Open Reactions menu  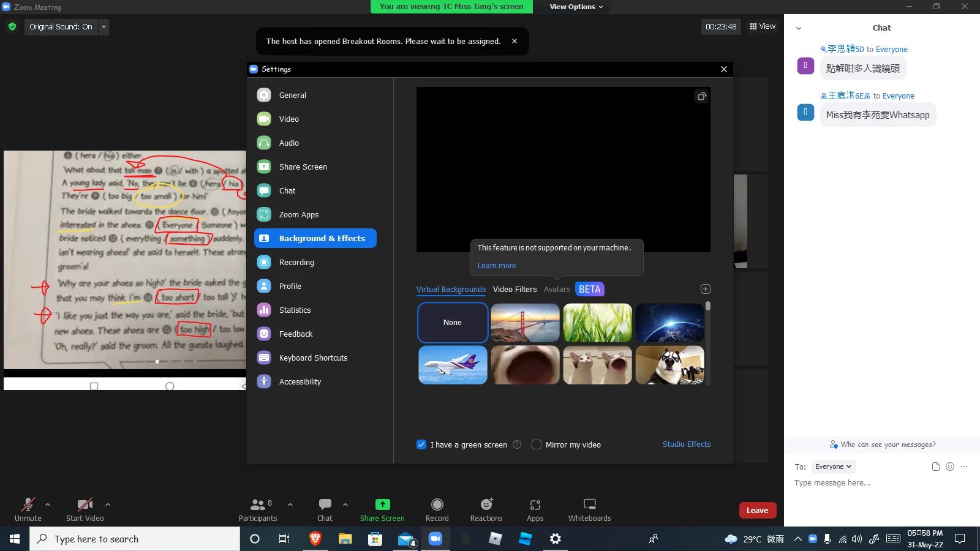486,509
